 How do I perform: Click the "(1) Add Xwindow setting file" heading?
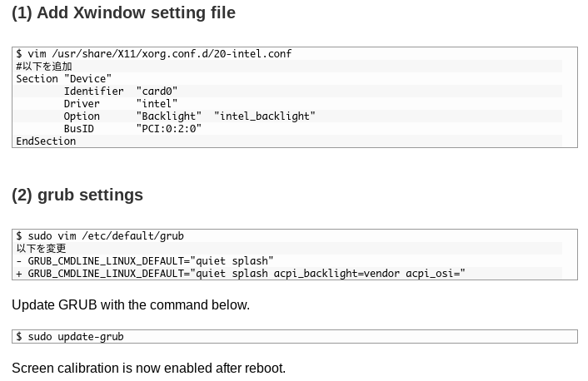pos(124,12)
